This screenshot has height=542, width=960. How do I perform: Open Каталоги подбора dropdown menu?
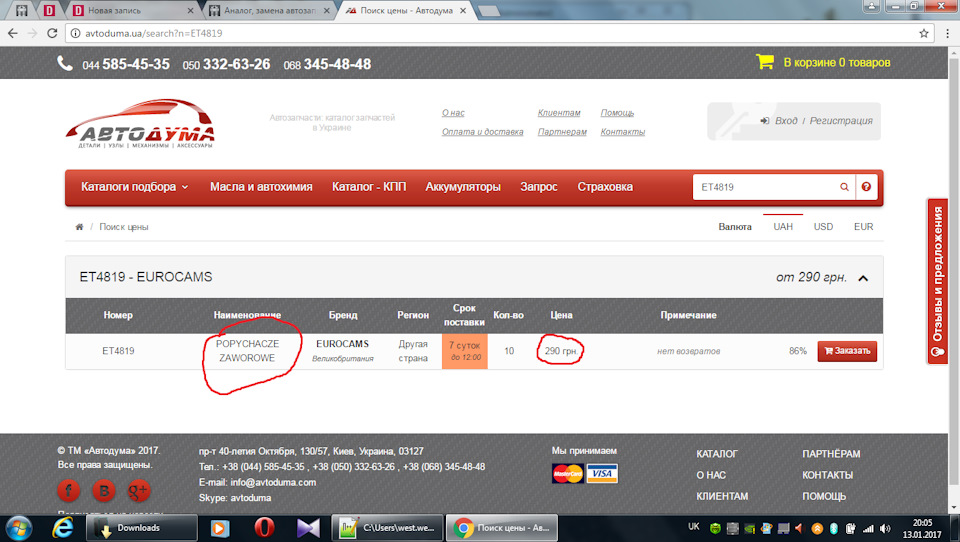(x=135, y=187)
